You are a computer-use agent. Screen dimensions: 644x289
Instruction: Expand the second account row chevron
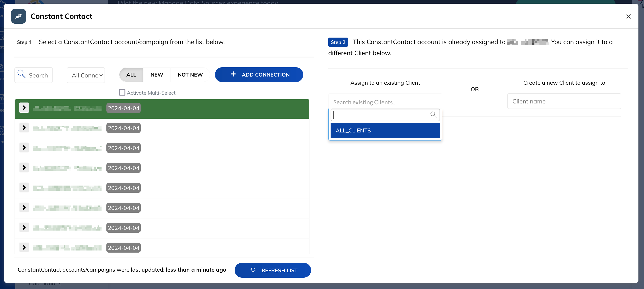(x=24, y=128)
